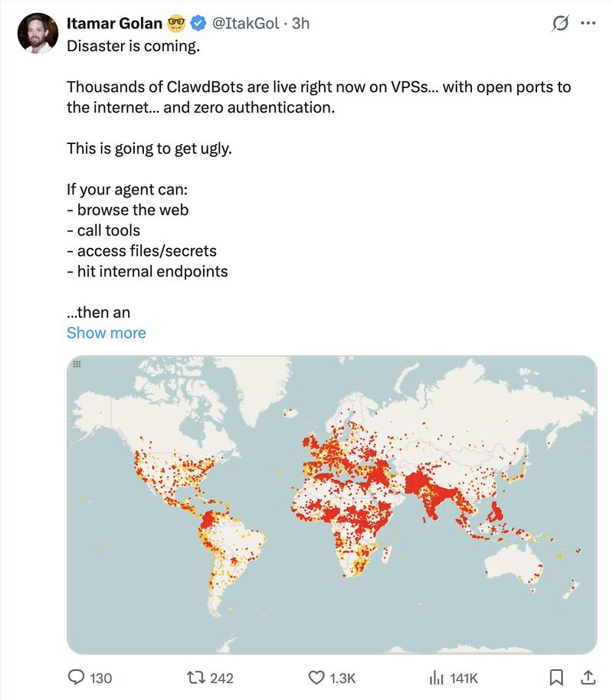The image size is (613, 700).
Task: Share this post via the share icon
Action: tap(590, 678)
